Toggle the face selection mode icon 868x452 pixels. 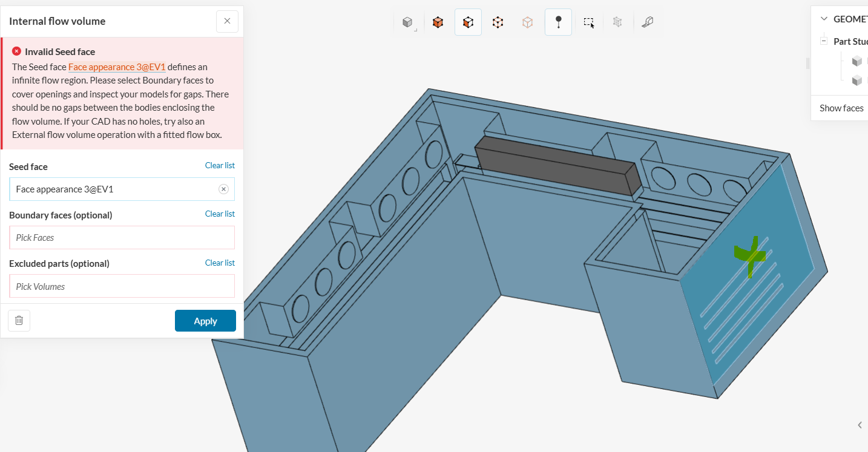pyautogui.click(x=468, y=22)
